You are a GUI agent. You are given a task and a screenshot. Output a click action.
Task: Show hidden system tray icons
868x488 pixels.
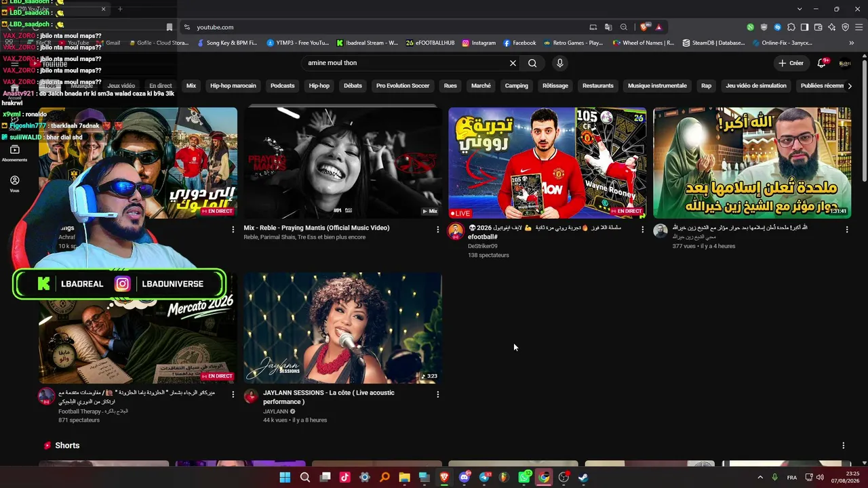pos(759,477)
